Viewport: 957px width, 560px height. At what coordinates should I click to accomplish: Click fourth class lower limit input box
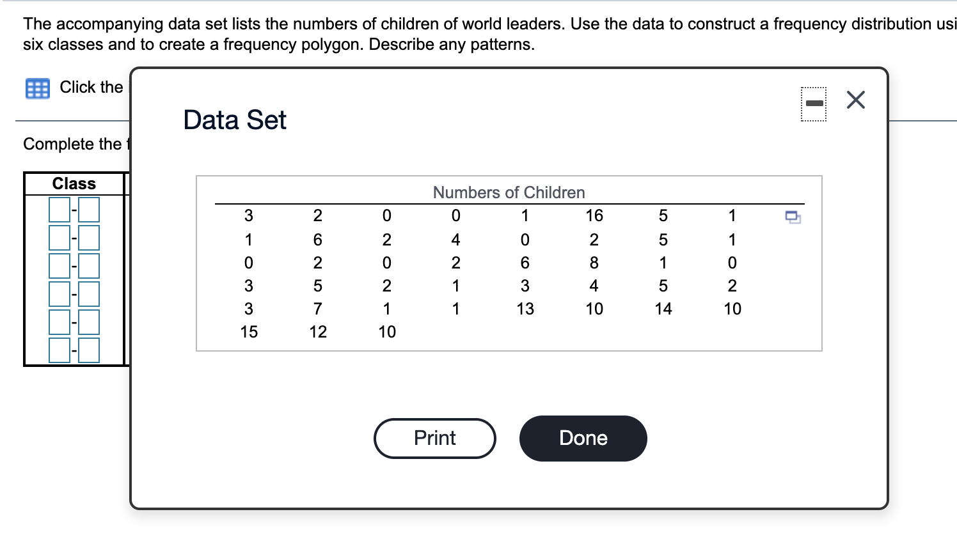(x=59, y=294)
